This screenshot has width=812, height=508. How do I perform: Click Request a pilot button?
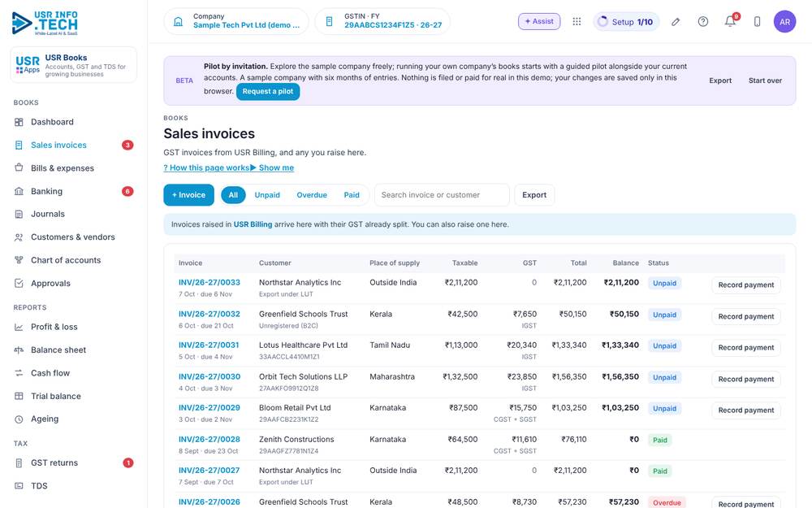click(268, 91)
